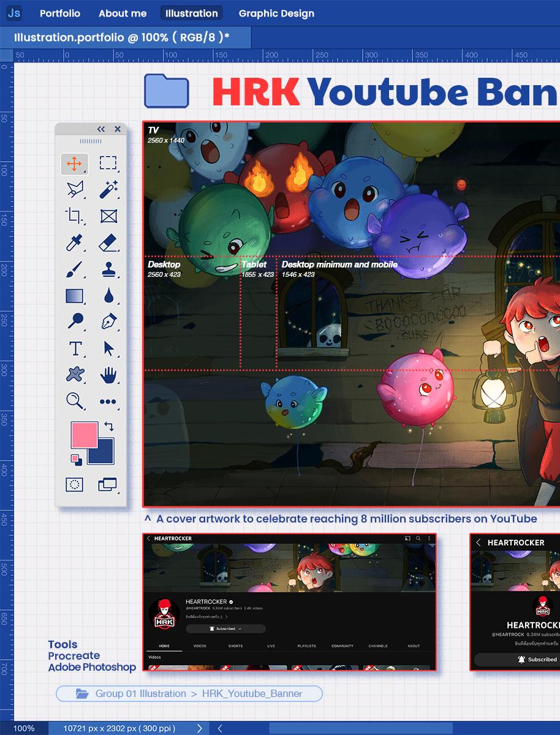Select the Move tool
The image size is (560, 735).
click(75, 164)
